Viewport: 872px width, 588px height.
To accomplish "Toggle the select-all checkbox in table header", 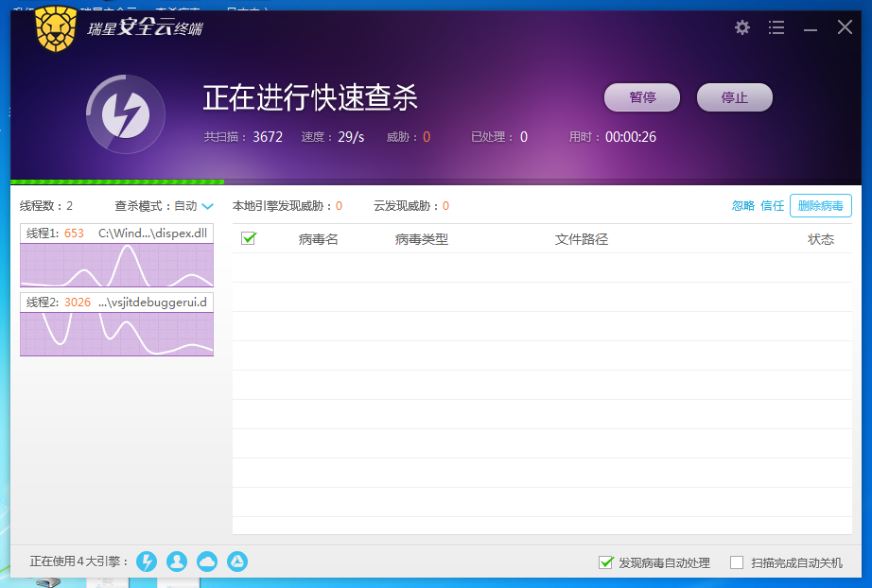I will [x=249, y=239].
